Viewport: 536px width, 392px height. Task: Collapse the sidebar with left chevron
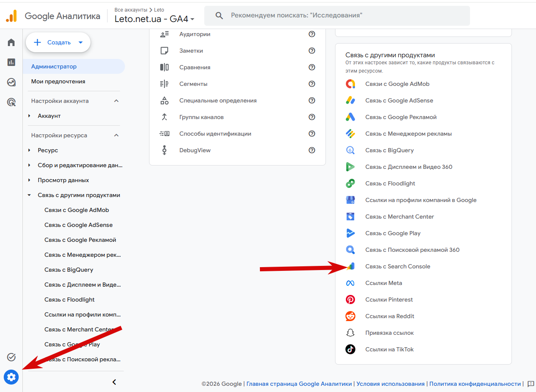[114, 382]
